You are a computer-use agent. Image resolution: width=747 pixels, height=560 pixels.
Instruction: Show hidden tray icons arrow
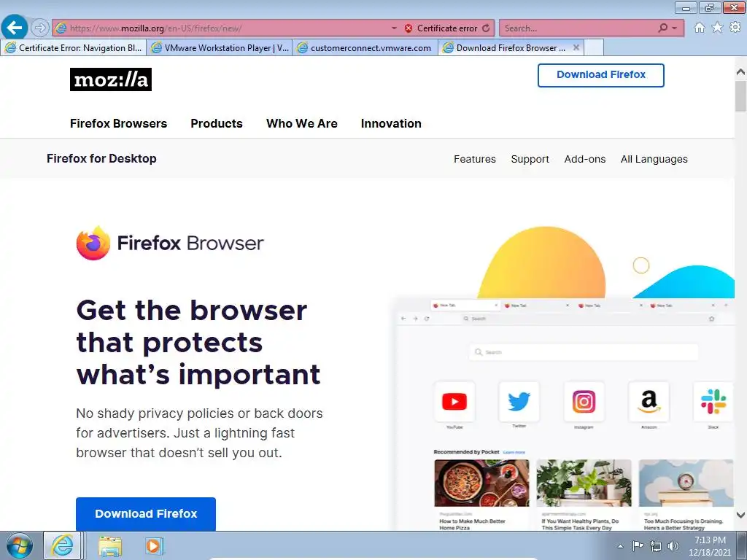(x=620, y=546)
